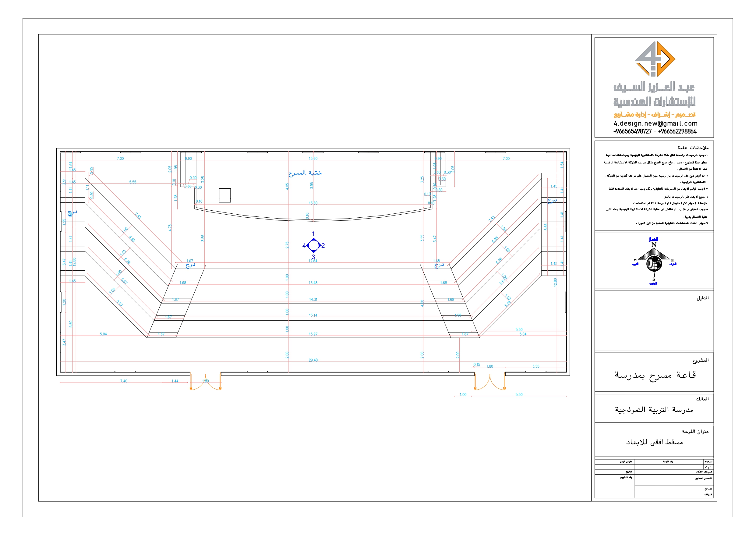Click the orange tagline 'تصميم - إشراف - إدارة مشاريع'
This screenshot has width=756, height=535.
[x=654, y=114]
